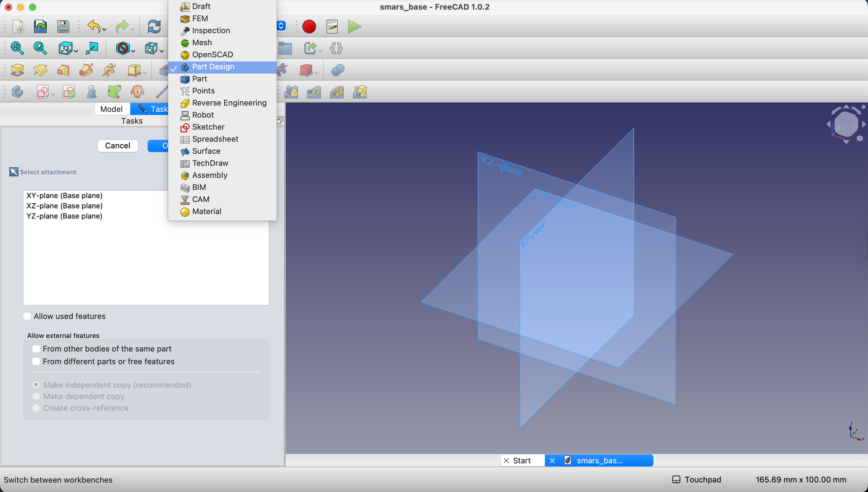Open the standard views dropdown arrow
Image resolution: width=868 pixels, height=492 pixels.
(x=76, y=51)
